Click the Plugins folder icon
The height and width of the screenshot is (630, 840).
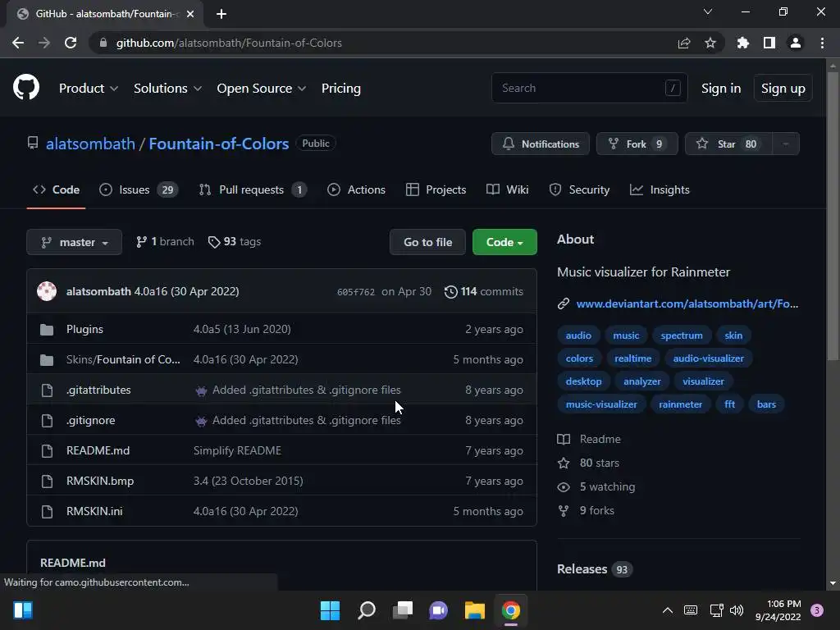pyautogui.click(x=47, y=330)
